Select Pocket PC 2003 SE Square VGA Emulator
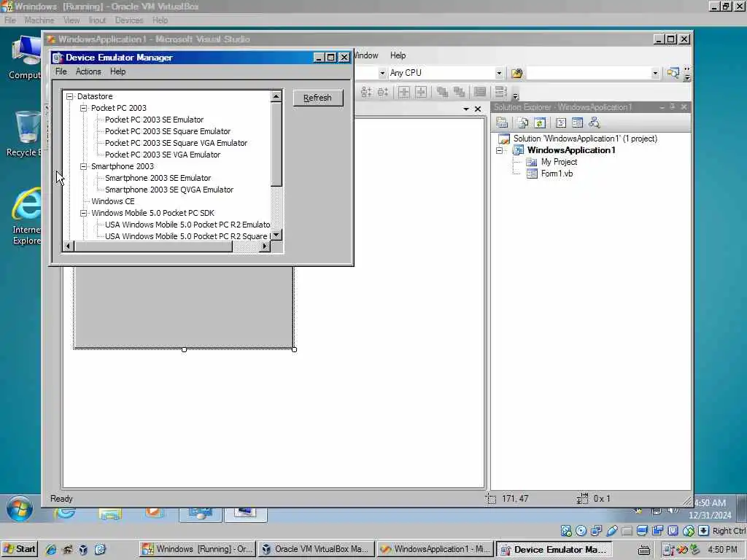The image size is (747, 560). coord(177,143)
